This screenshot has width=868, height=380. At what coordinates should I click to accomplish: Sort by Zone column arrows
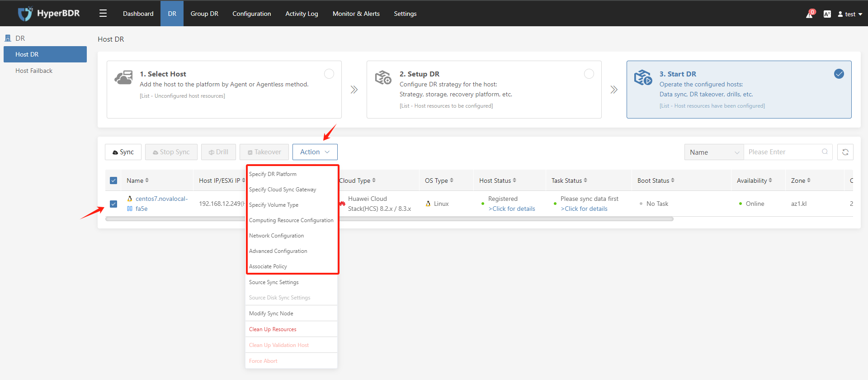[x=809, y=180]
